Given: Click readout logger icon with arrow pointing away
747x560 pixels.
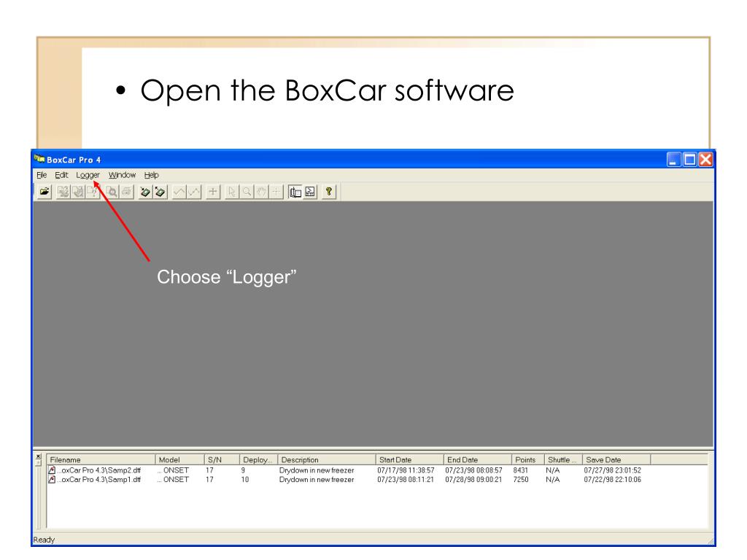Looking at the screenshot, I should (x=160, y=192).
